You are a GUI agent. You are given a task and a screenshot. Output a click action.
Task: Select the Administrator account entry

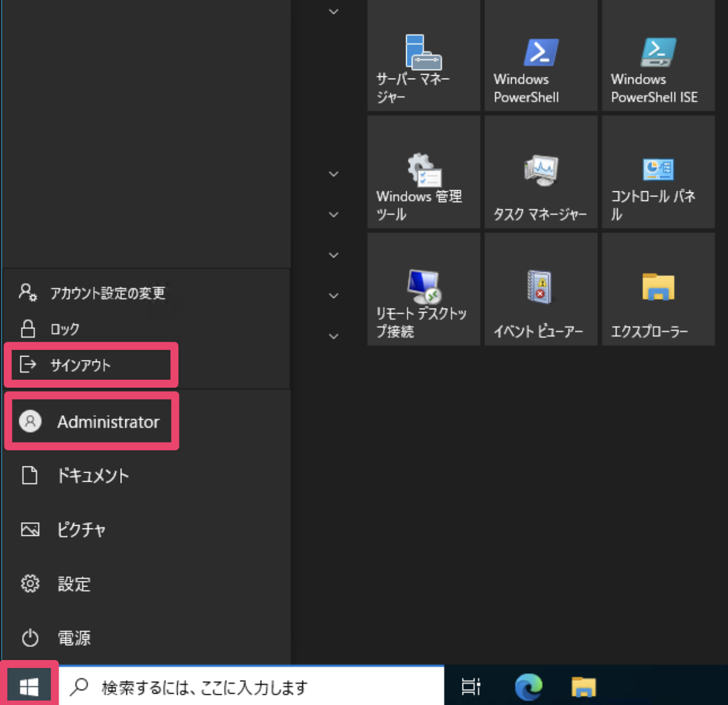(x=92, y=421)
